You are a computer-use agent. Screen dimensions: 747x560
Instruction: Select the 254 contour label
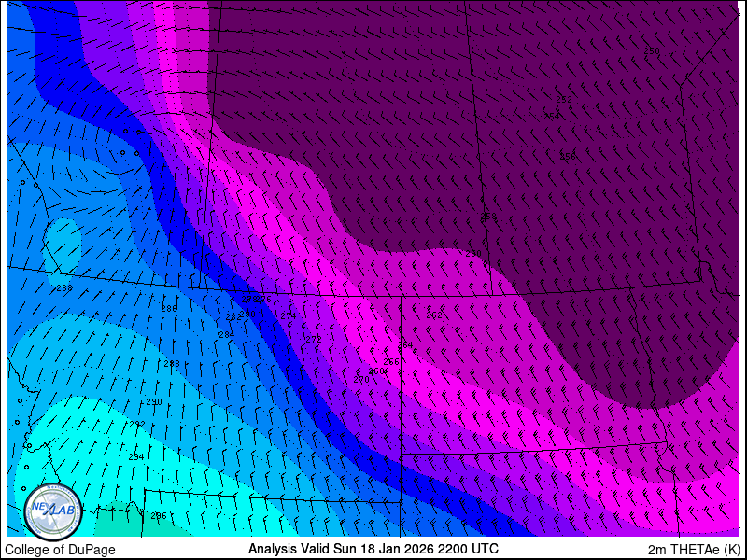552,116
